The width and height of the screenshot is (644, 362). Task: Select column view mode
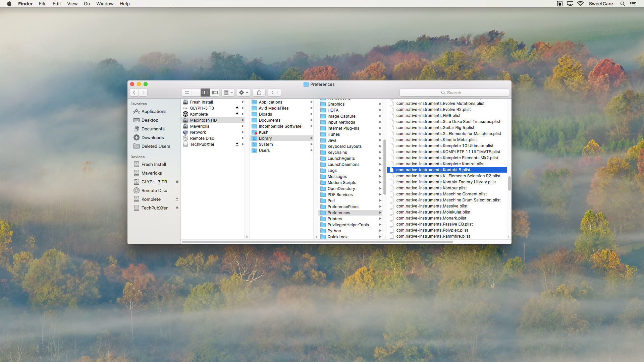(x=205, y=93)
